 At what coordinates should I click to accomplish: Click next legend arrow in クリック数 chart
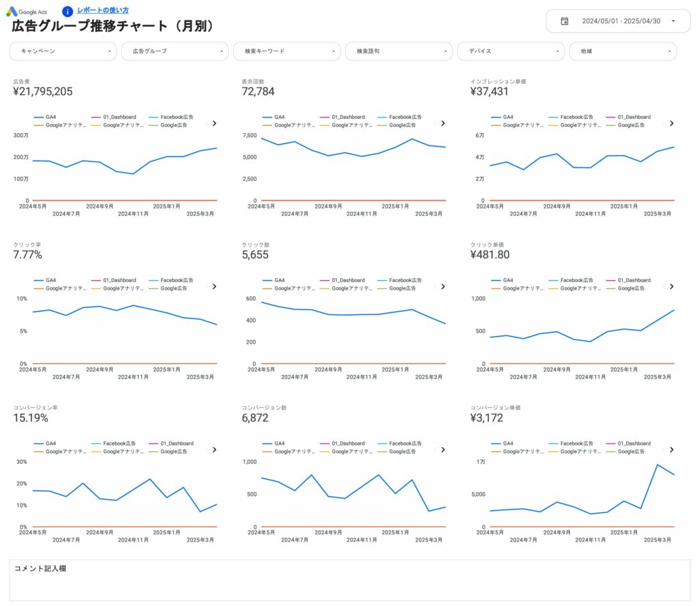(x=442, y=287)
